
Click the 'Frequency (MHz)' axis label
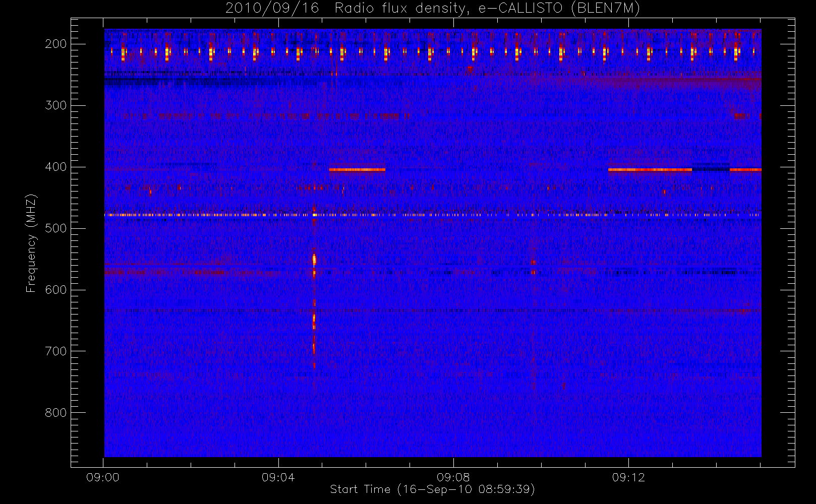31,243
